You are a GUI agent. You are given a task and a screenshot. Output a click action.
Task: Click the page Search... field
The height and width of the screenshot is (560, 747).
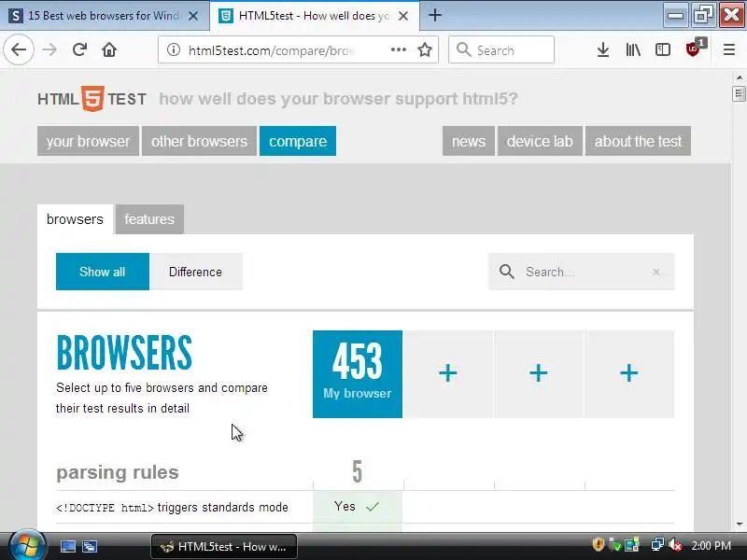coord(581,272)
